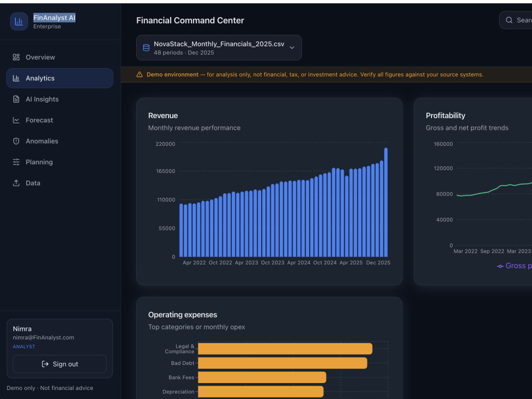Image resolution: width=532 pixels, height=399 pixels.
Task: Click the Planning sliders icon
Action: (16, 162)
